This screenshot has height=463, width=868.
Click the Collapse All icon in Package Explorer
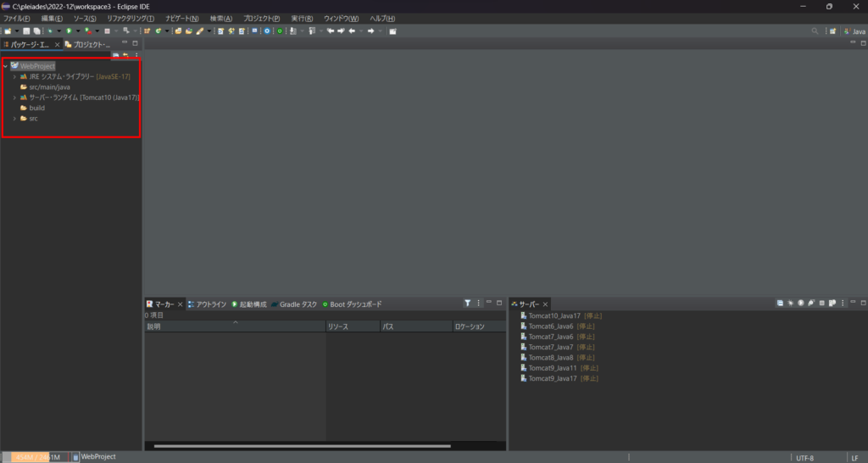(116, 55)
